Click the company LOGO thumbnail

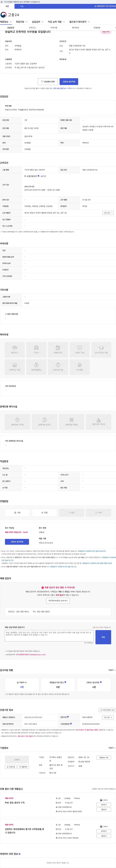(x=17, y=759)
